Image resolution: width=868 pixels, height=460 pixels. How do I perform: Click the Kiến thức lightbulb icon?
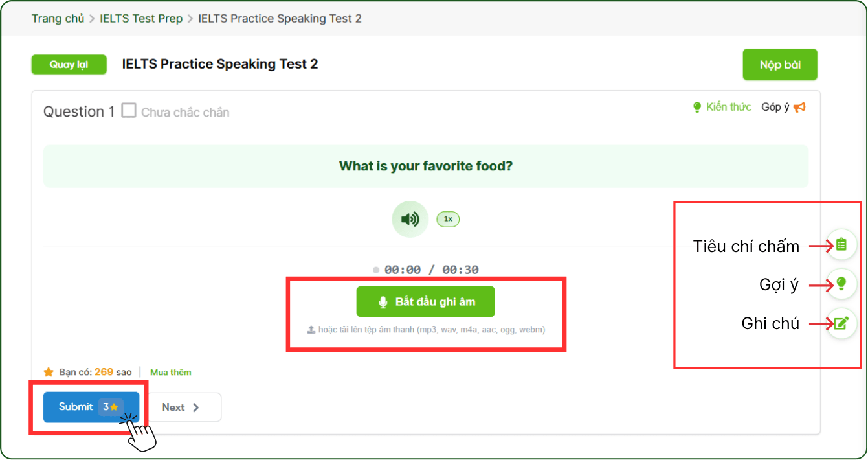click(x=697, y=108)
